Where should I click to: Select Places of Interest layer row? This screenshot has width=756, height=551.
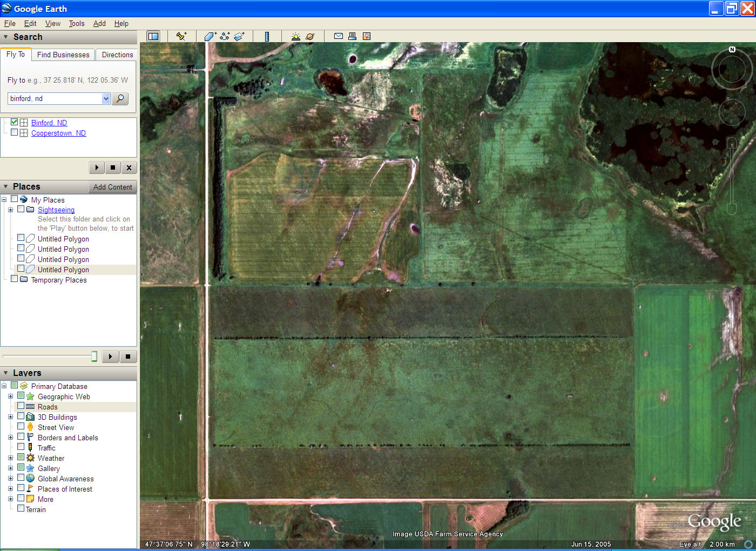click(x=65, y=489)
